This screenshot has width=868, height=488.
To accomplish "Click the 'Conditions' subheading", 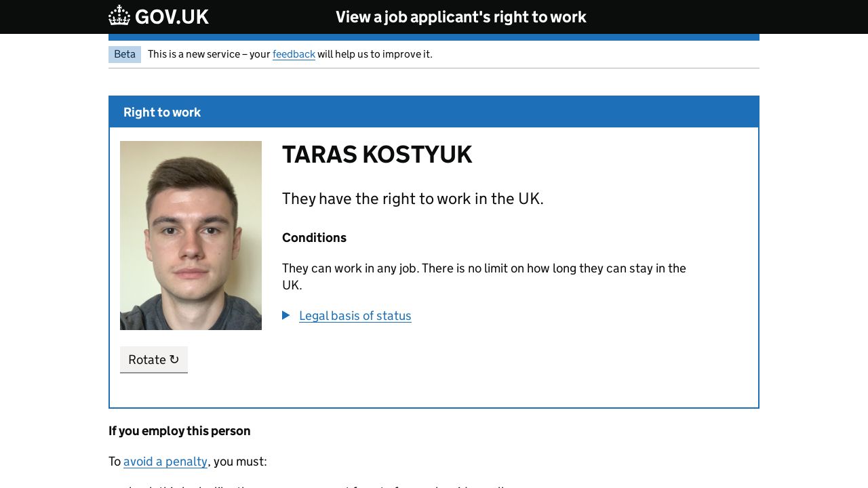I will [x=314, y=238].
